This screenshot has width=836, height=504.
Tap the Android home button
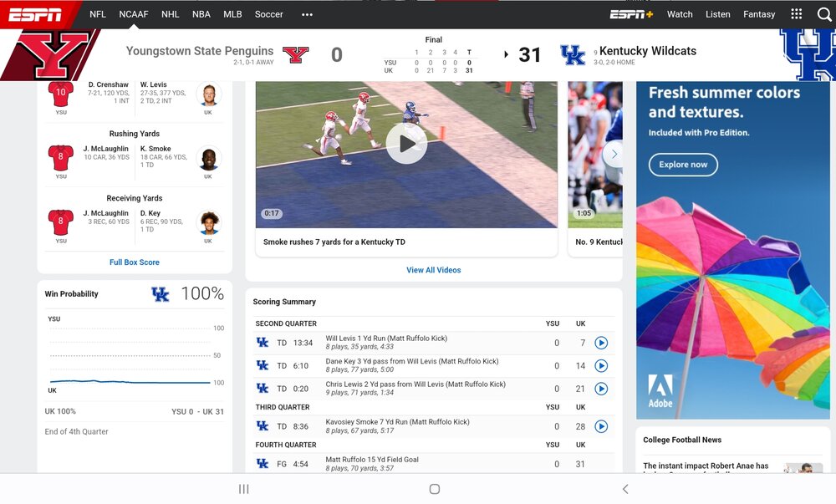pos(435,489)
